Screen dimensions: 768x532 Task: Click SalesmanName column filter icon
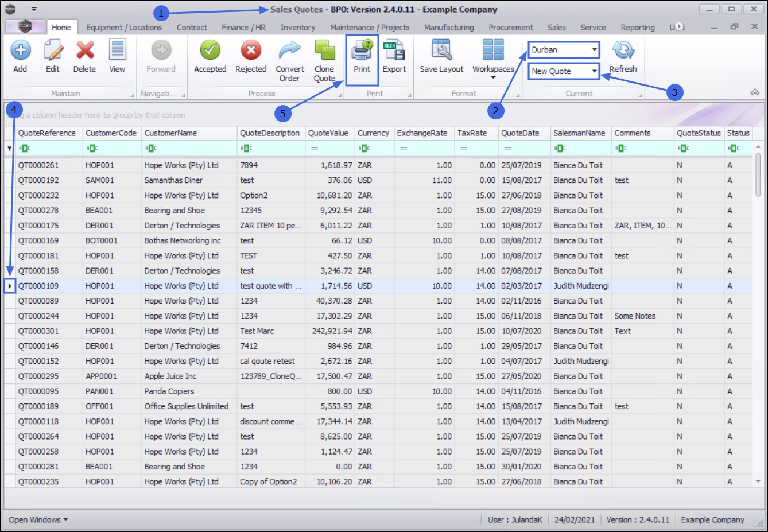point(560,148)
